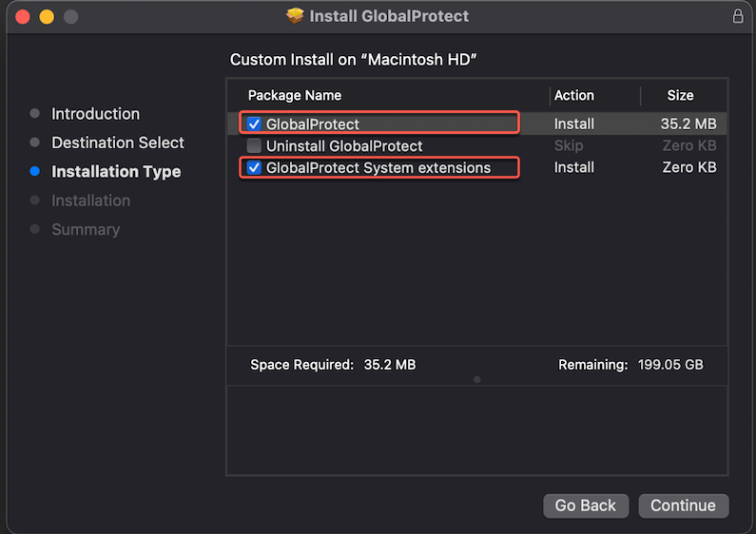Click the Package Name column header
This screenshot has height=534, width=756.
coord(295,95)
